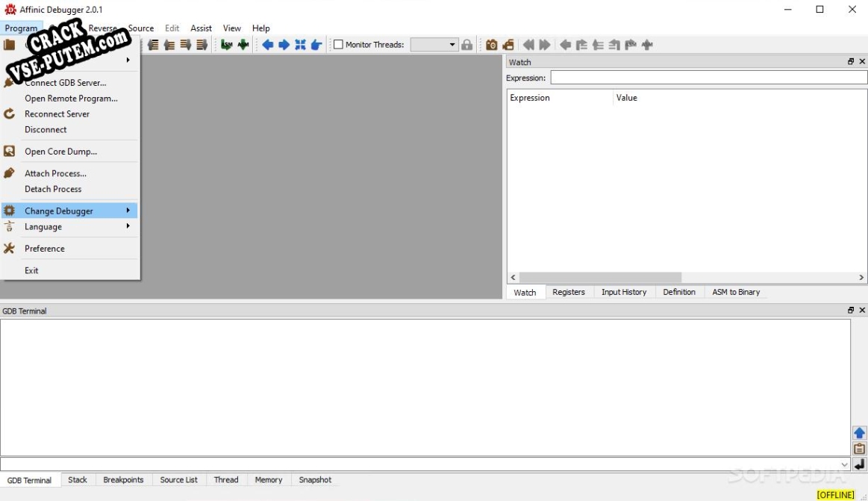Select Reconnect Server from menu
The height and width of the screenshot is (501, 868).
tap(69, 113)
